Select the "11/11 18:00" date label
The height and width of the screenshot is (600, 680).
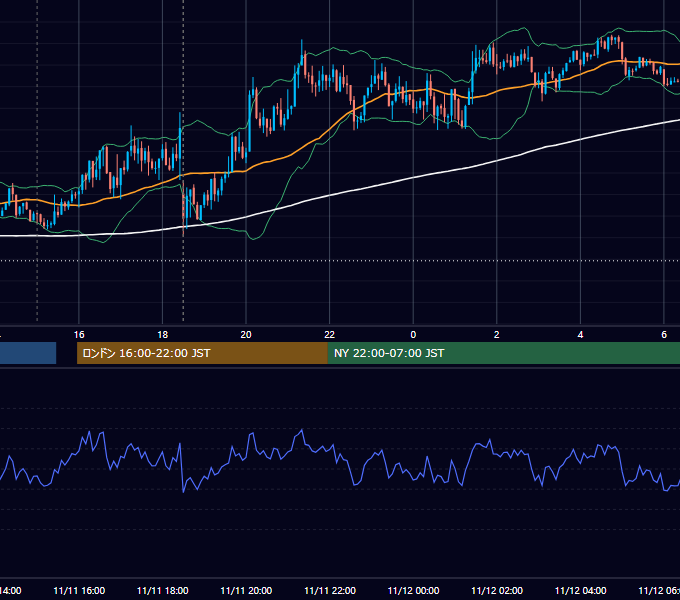[163, 590]
